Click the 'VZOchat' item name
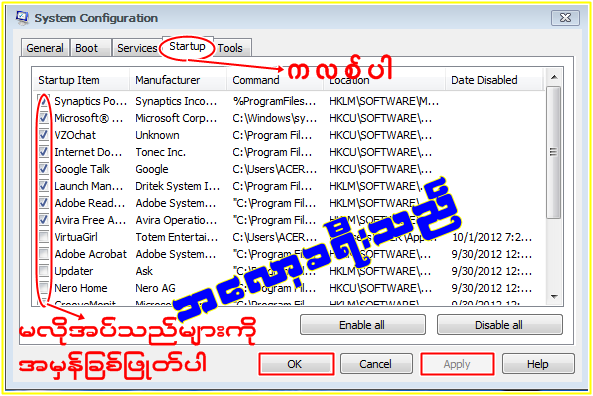This screenshot has width=593, height=396. [x=75, y=135]
